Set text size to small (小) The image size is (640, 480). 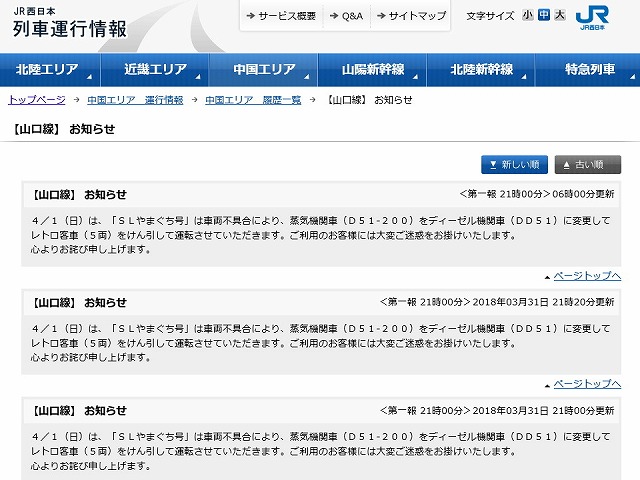tap(527, 16)
